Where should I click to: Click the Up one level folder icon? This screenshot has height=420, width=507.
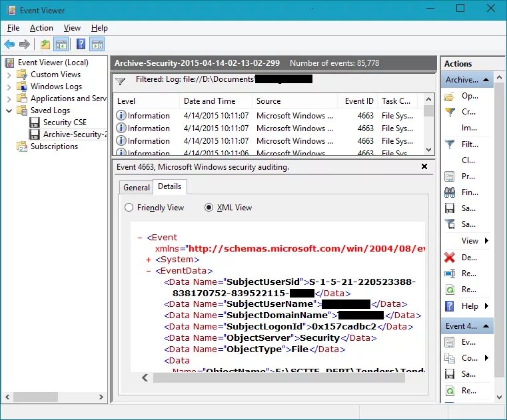click(x=45, y=44)
